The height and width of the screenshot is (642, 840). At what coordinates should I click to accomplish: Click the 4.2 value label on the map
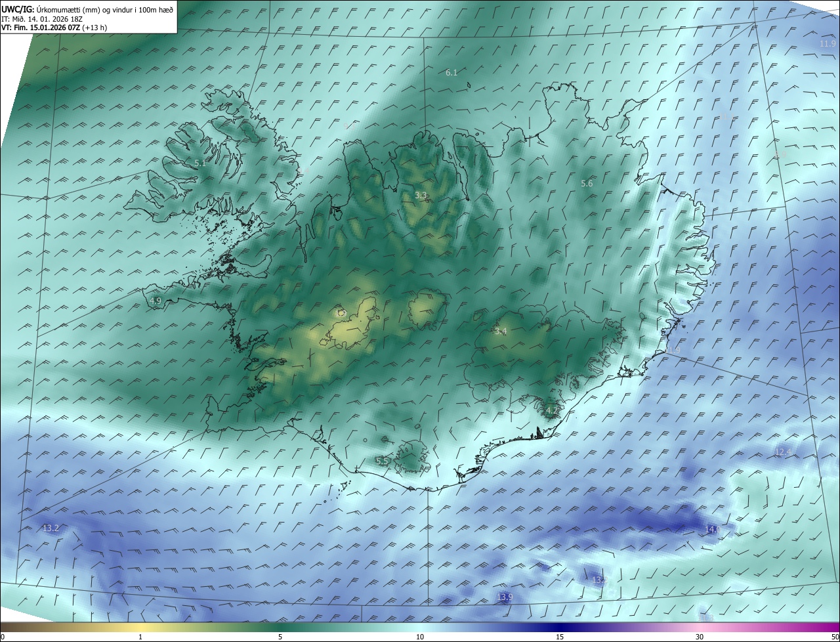point(551,411)
